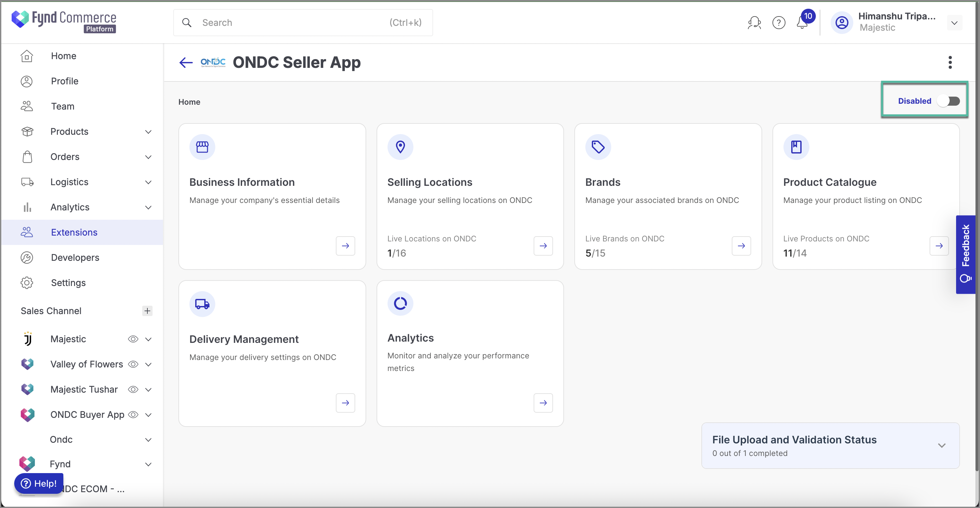Select Extensions in the sidebar

coord(82,232)
